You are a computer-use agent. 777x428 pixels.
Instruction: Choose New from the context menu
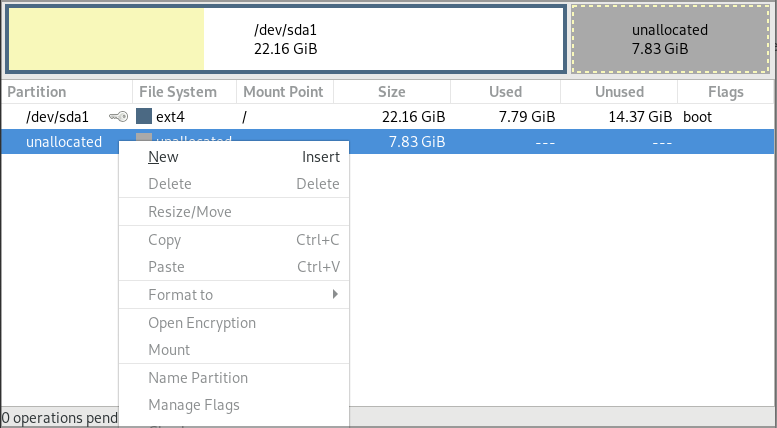tap(164, 156)
